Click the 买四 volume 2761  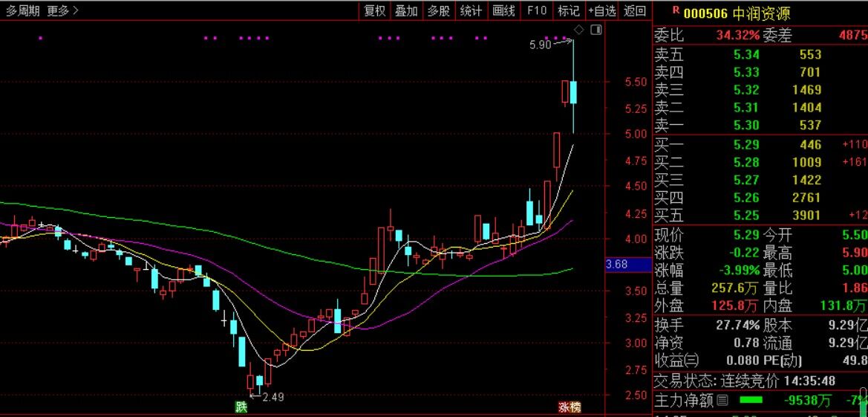point(807,198)
